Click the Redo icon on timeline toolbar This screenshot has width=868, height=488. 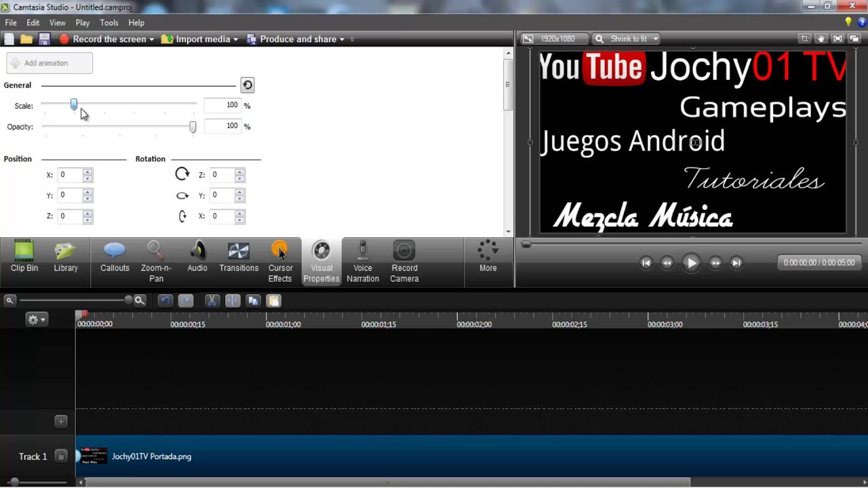click(x=185, y=300)
